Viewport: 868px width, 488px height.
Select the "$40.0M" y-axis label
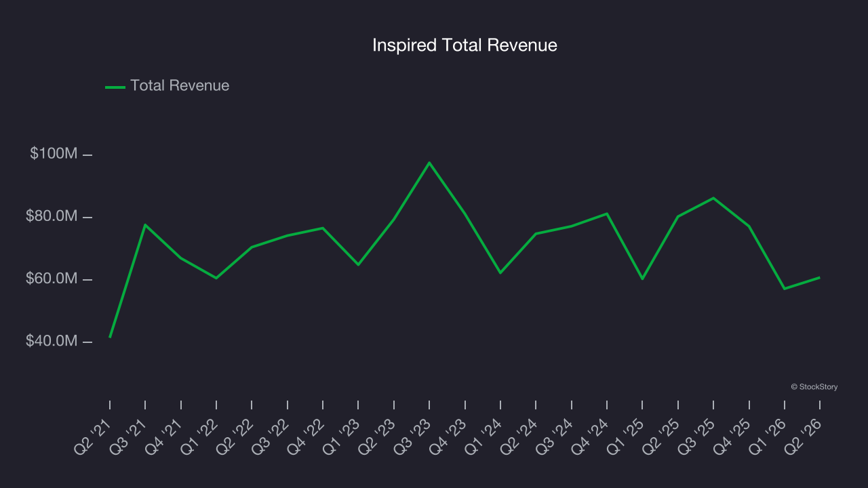tap(52, 341)
